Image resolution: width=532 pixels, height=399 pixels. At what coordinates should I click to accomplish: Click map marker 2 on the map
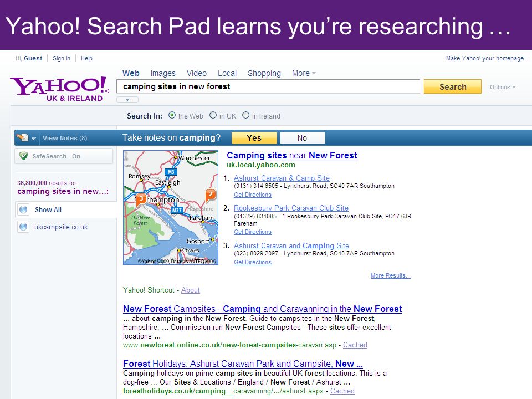tap(211, 196)
